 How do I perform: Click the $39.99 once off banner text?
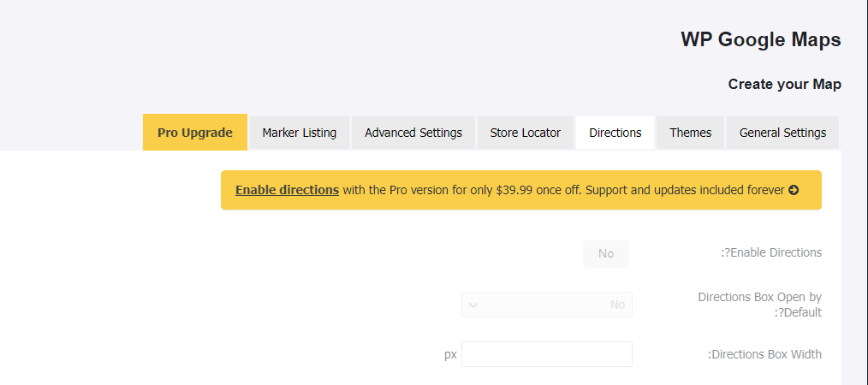(538, 190)
